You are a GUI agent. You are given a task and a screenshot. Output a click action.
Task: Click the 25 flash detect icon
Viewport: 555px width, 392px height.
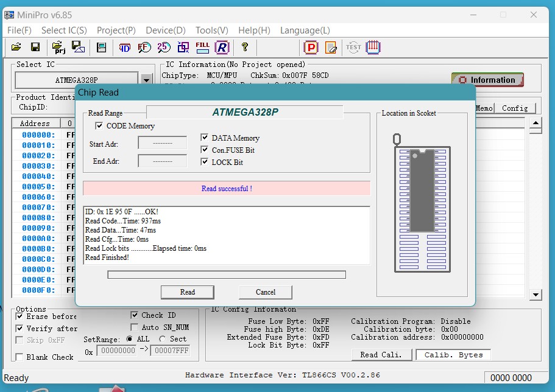[164, 47]
